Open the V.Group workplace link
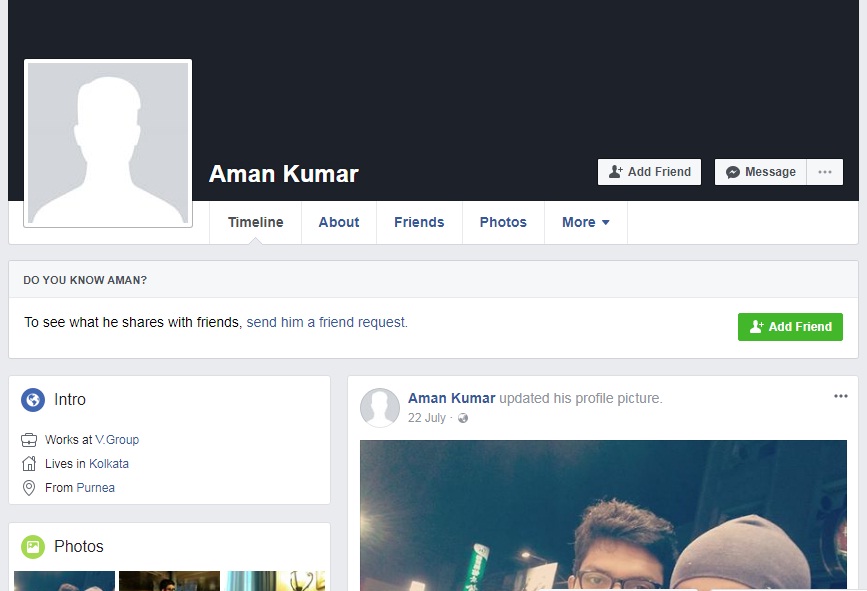Image resolution: width=867 pixels, height=591 pixels. [117, 440]
